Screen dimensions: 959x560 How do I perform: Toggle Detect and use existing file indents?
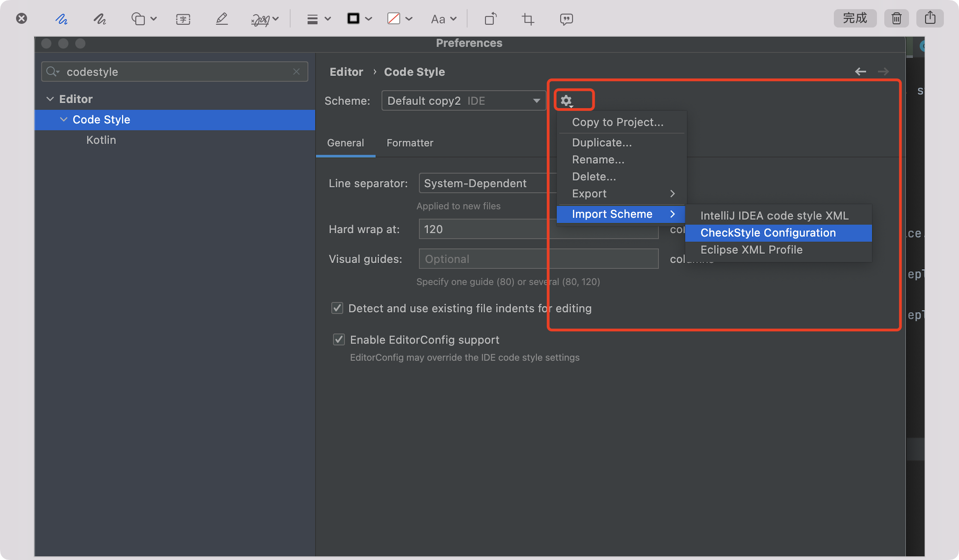(337, 308)
